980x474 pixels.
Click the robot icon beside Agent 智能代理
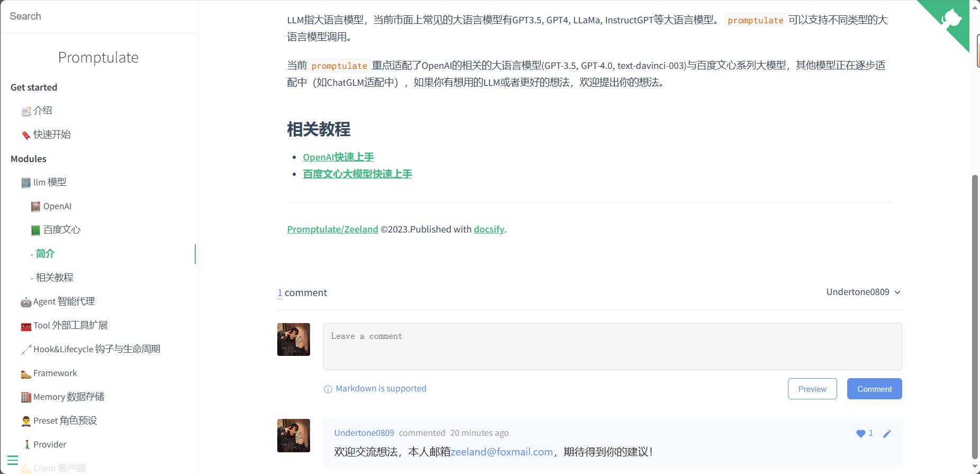26,302
